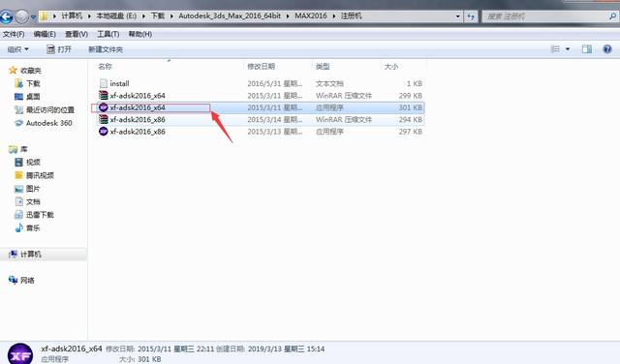
Task: Open the 工具(T) menu
Action: click(108, 34)
